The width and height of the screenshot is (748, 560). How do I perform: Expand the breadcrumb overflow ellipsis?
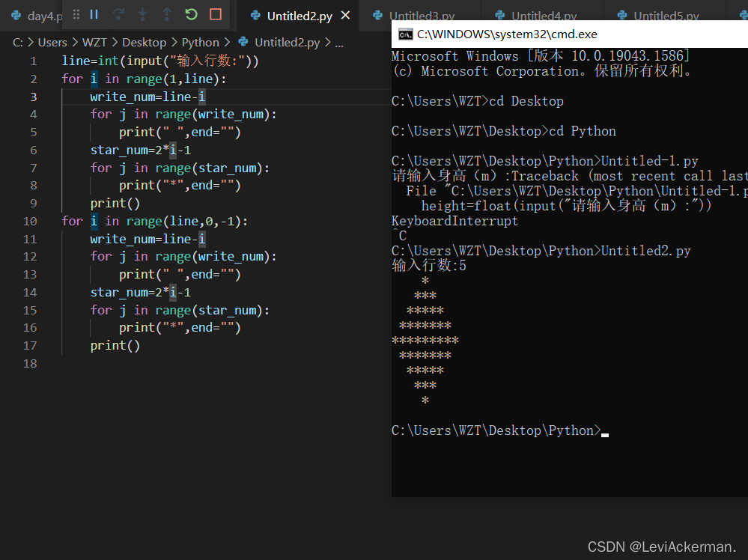tap(339, 42)
